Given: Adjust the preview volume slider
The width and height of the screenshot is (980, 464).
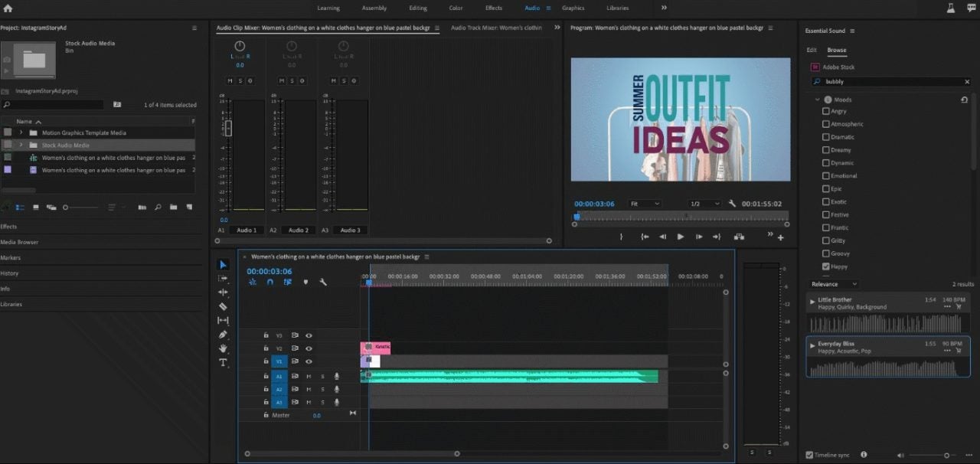Looking at the screenshot, I should [946, 455].
